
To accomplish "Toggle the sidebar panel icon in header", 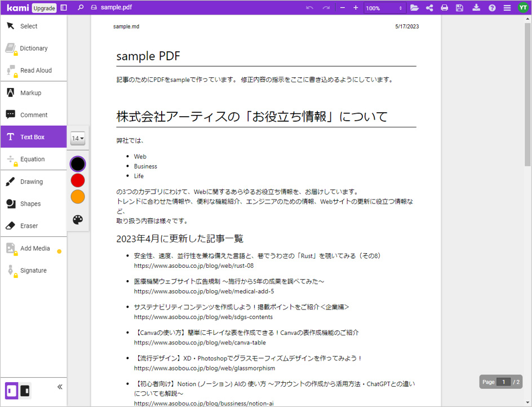I will (64, 7).
